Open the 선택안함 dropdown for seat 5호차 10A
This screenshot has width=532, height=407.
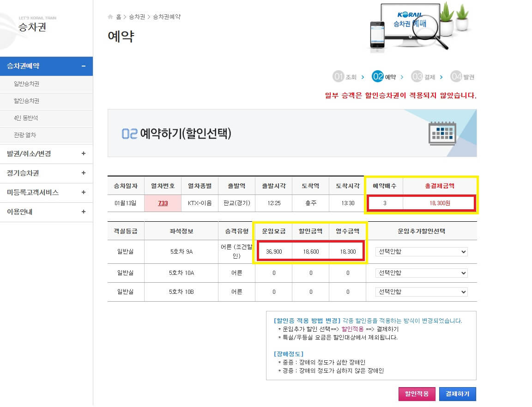pos(421,273)
